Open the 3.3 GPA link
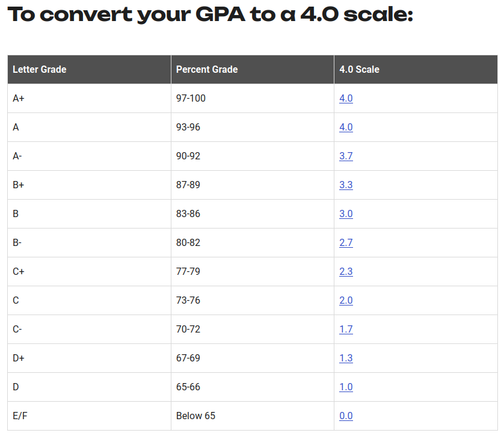 point(346,185)
